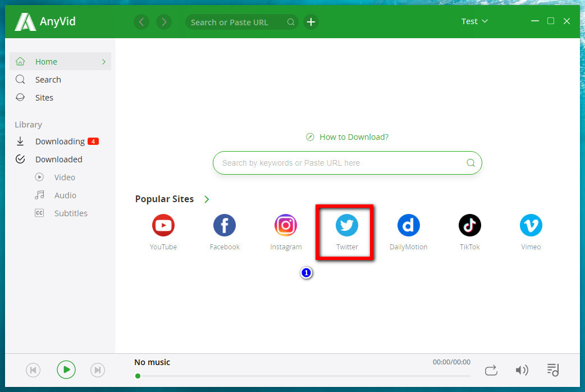
Task: Click the magnifier in the top URL bar
Action: [291, 22]
